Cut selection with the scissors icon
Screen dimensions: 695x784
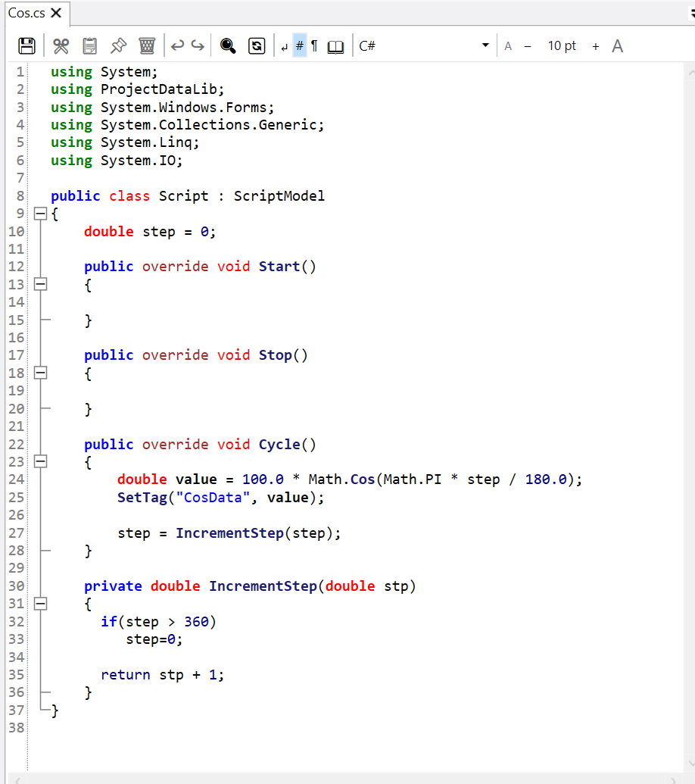point(61,46)
